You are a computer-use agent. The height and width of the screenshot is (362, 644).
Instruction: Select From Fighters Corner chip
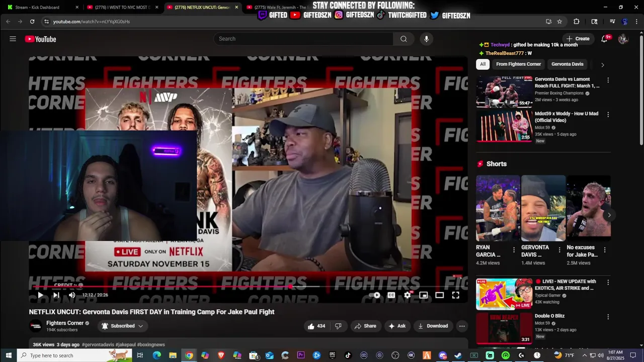click(x=518, y=64)
